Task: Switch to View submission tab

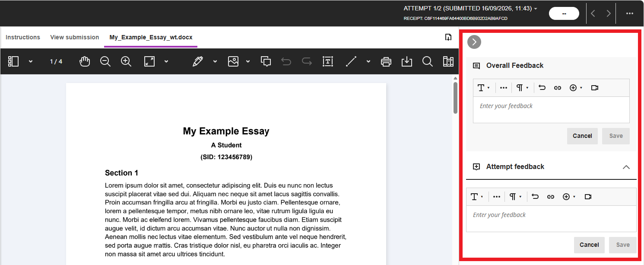Action: 75,37
